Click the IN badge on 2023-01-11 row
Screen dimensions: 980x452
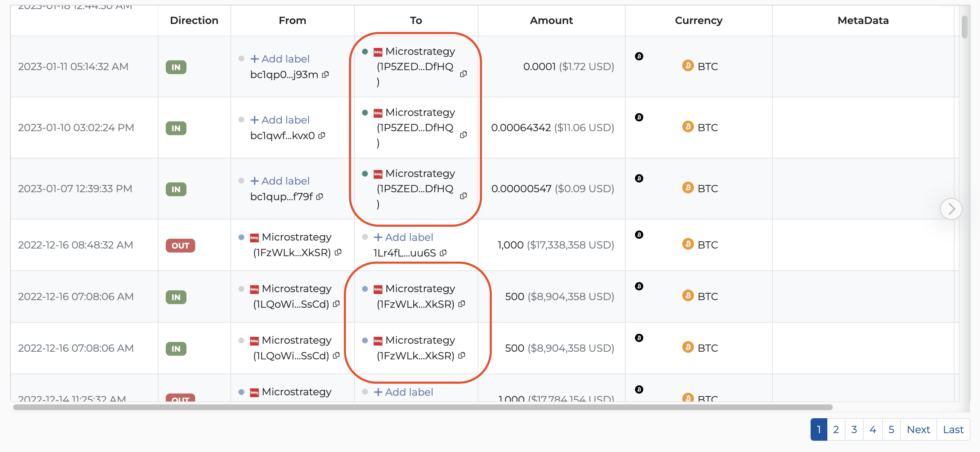point(176,67)
